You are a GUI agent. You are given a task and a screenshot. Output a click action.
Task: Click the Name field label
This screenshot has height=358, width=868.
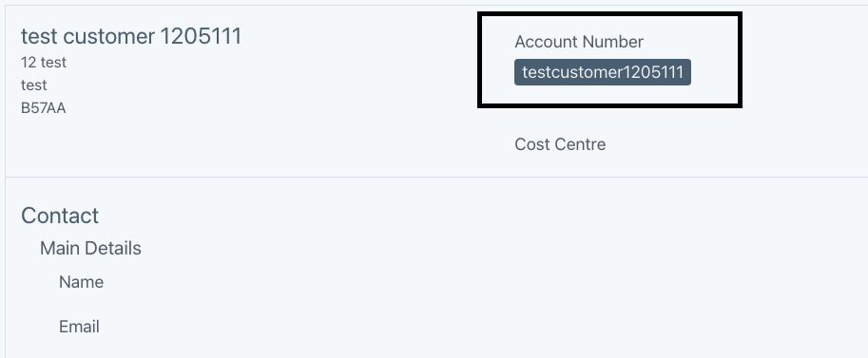82,282
